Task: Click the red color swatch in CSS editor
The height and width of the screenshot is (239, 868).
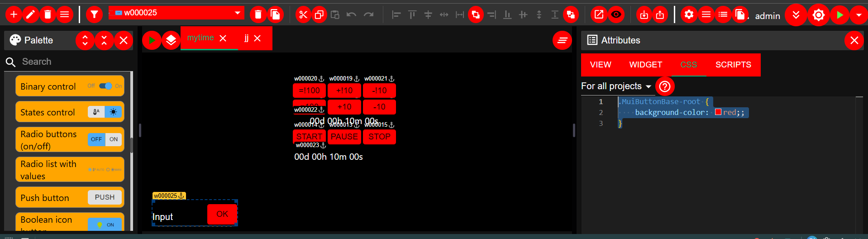Action: [x=718, y=112]
